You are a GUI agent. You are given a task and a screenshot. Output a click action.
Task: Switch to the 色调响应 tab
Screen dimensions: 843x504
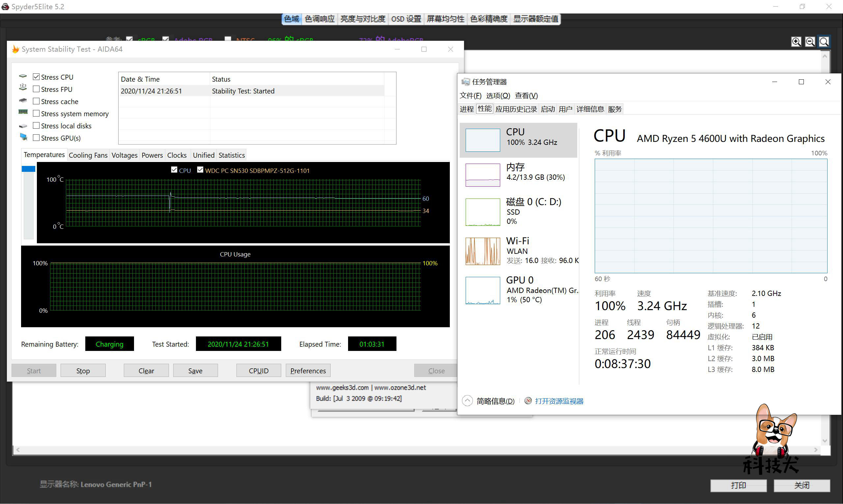(x=319, y=19)
